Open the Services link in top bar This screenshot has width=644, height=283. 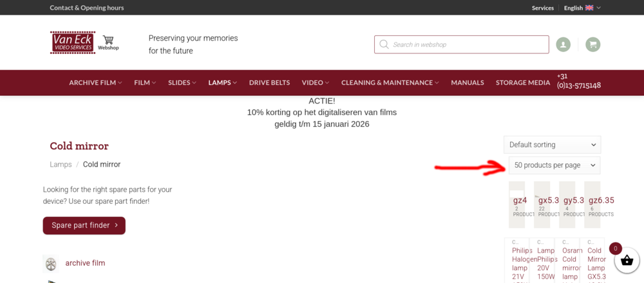pos(542,8)
